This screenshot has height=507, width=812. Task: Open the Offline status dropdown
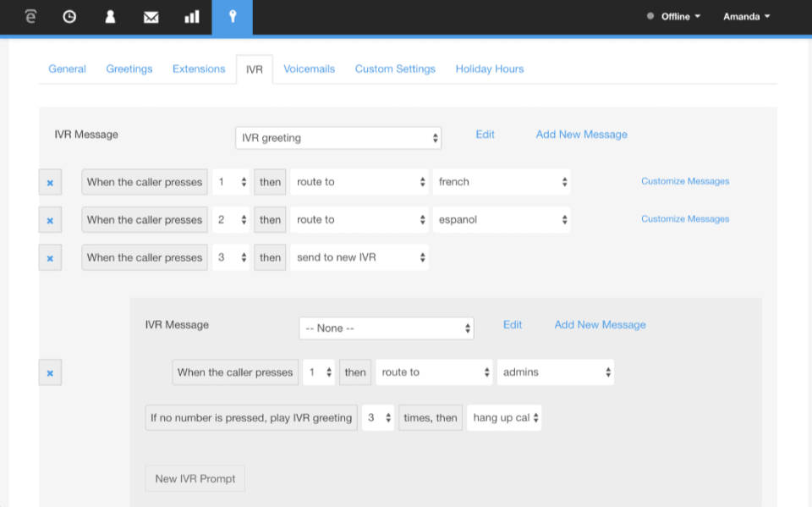click(677, 15)
